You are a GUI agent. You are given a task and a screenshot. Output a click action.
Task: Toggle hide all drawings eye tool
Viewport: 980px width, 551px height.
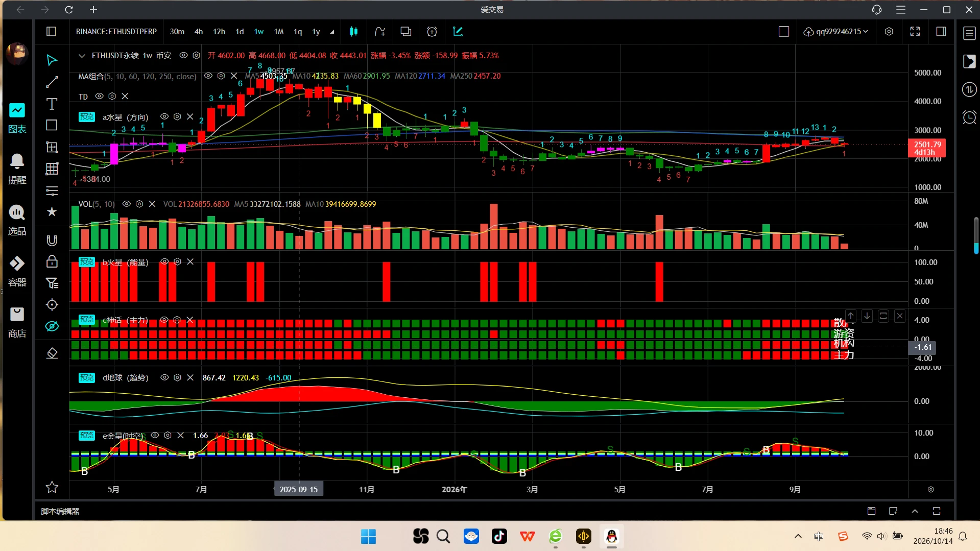[52, 326]
